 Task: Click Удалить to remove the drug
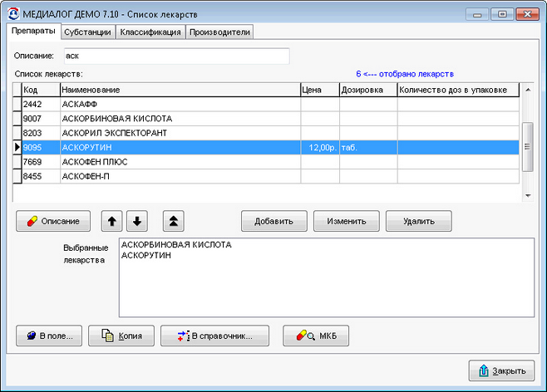point(419,221)
